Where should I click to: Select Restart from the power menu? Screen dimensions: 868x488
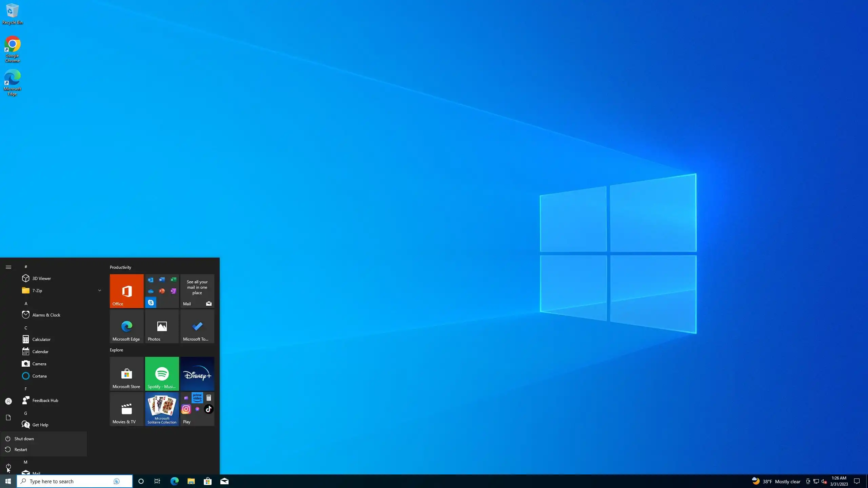21,449
